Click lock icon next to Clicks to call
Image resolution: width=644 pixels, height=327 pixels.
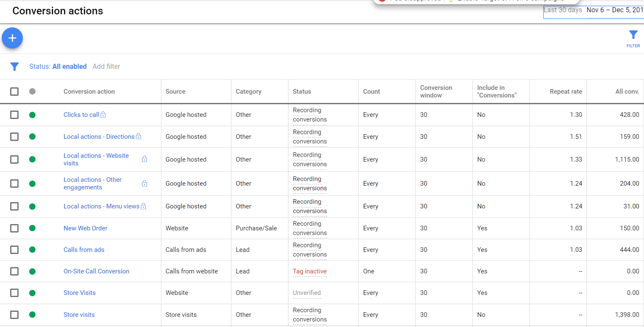[x=103, y=115]
